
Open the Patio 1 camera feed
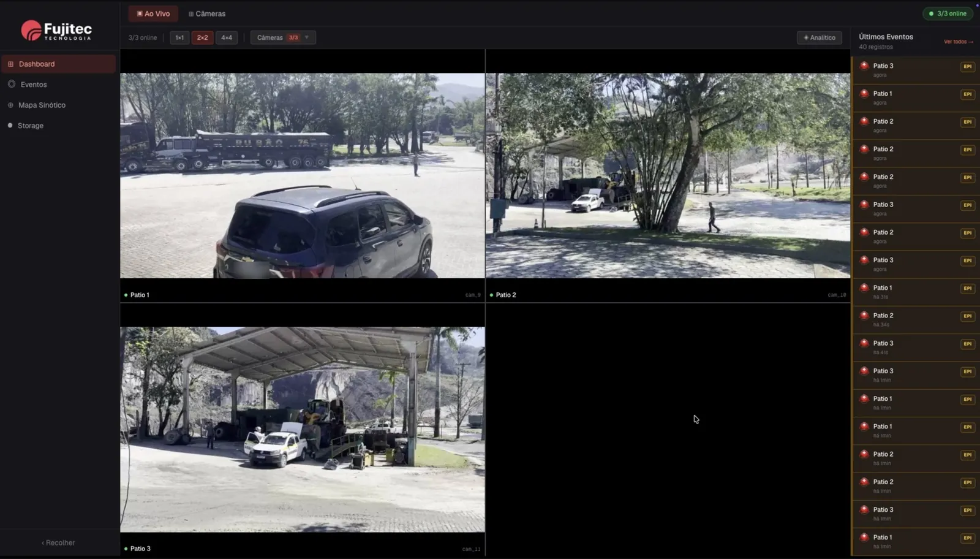[x=303, y=176]
